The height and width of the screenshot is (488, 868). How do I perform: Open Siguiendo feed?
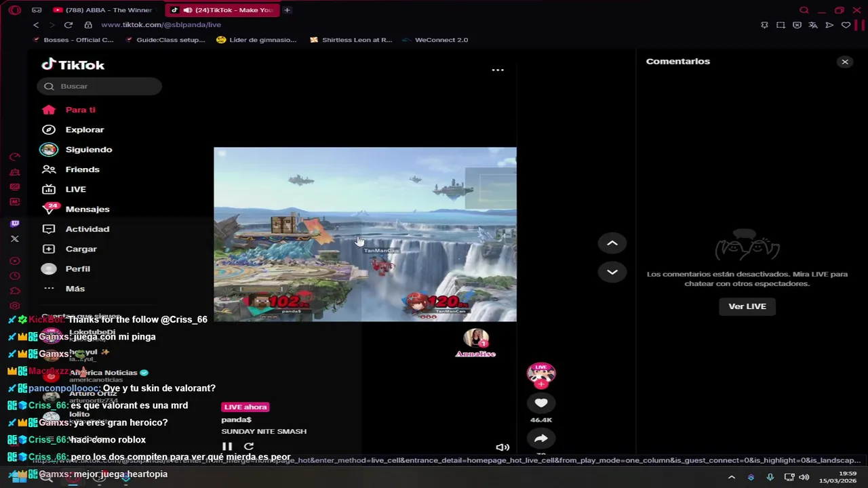coord(89,150)
